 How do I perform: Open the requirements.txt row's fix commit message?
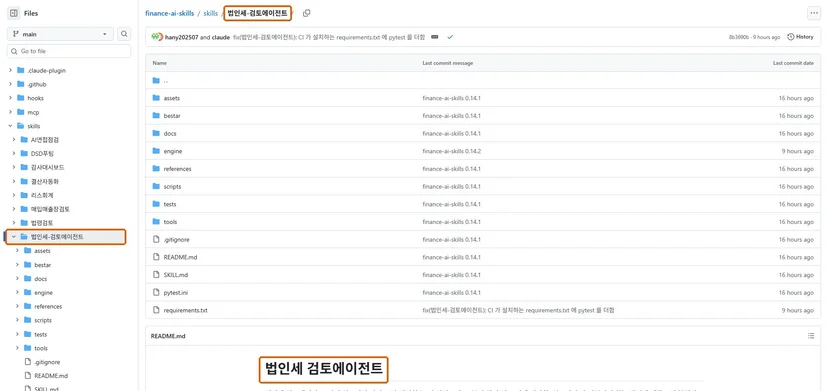[518, 310]
